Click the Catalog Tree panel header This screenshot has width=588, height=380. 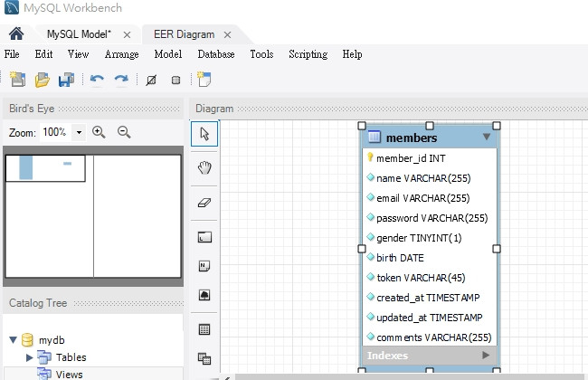(93, 303)
